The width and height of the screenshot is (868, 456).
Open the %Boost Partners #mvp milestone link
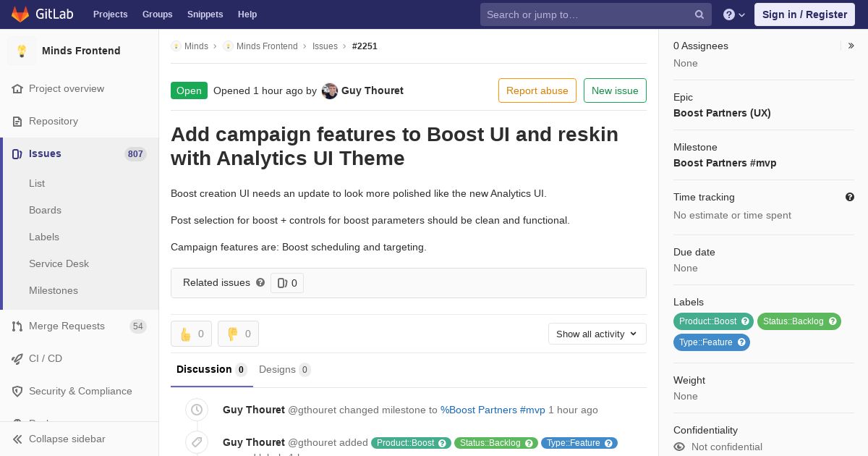click(493, 410)
